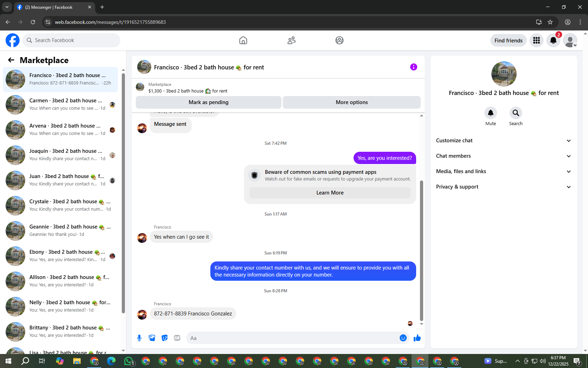Screen dimensions: 588x368
Task: Expand the Customize chat section
Action: tap(504, 141)
